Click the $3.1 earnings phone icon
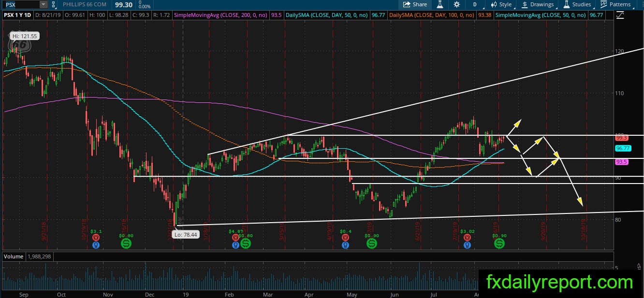Image resolution: width=644 pixels, height=298 pixels. pyautogui.click(x=96, y=237)
